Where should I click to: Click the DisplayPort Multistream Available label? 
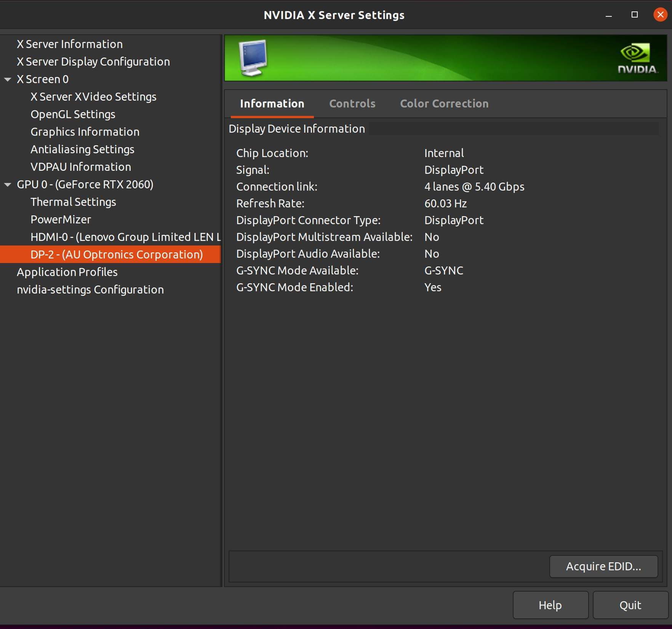pos(324,237)
